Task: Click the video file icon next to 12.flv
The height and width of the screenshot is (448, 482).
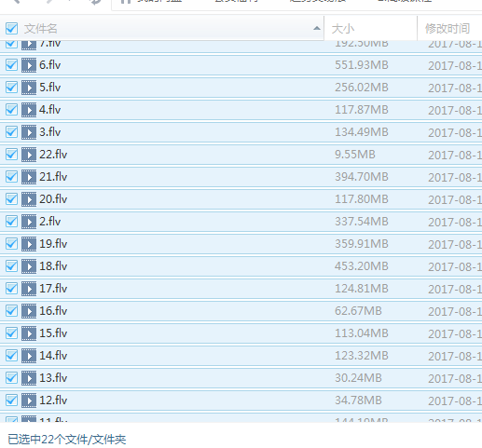Action: 29,400
